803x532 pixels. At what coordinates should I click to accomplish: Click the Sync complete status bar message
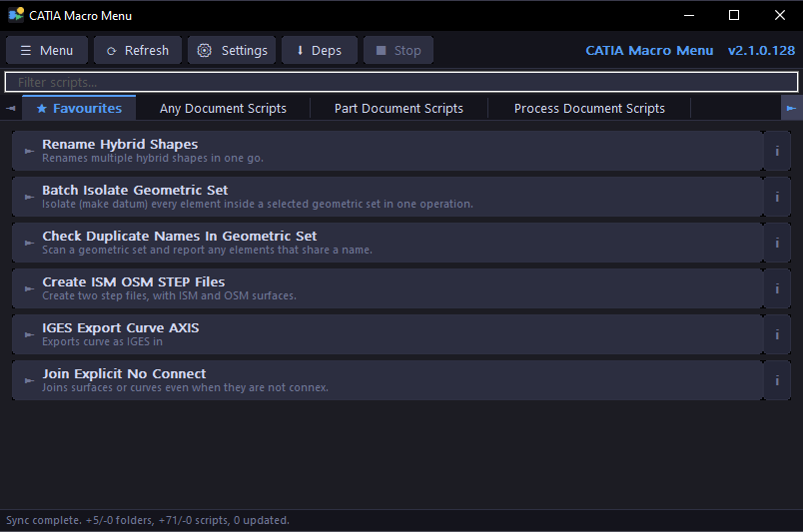pyautogui.click(x=148, y=520)
